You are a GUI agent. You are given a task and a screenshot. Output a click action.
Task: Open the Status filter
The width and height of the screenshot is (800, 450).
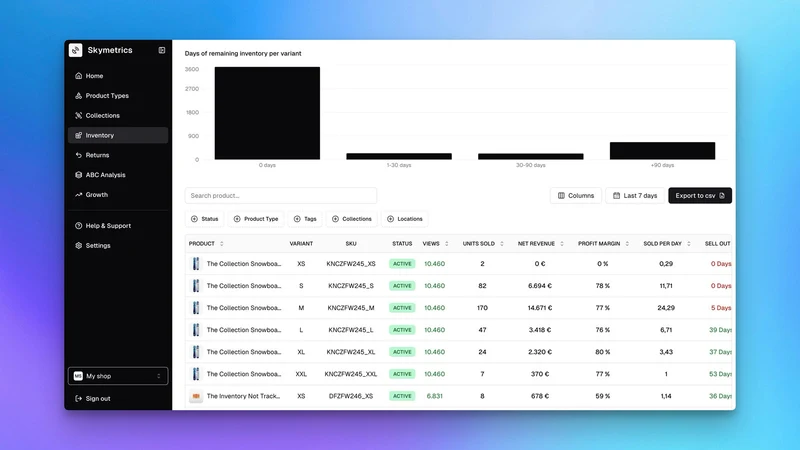[x=205, y=219]
